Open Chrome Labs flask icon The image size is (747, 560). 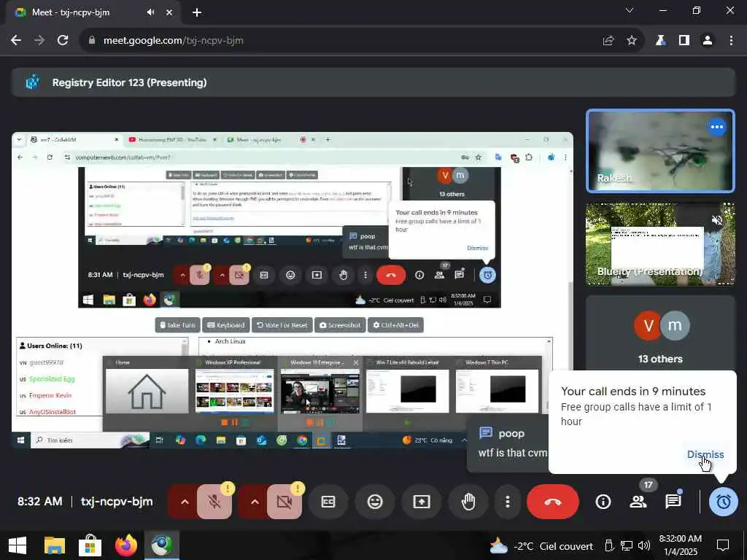pyautogui.click(x=660, y=41)
